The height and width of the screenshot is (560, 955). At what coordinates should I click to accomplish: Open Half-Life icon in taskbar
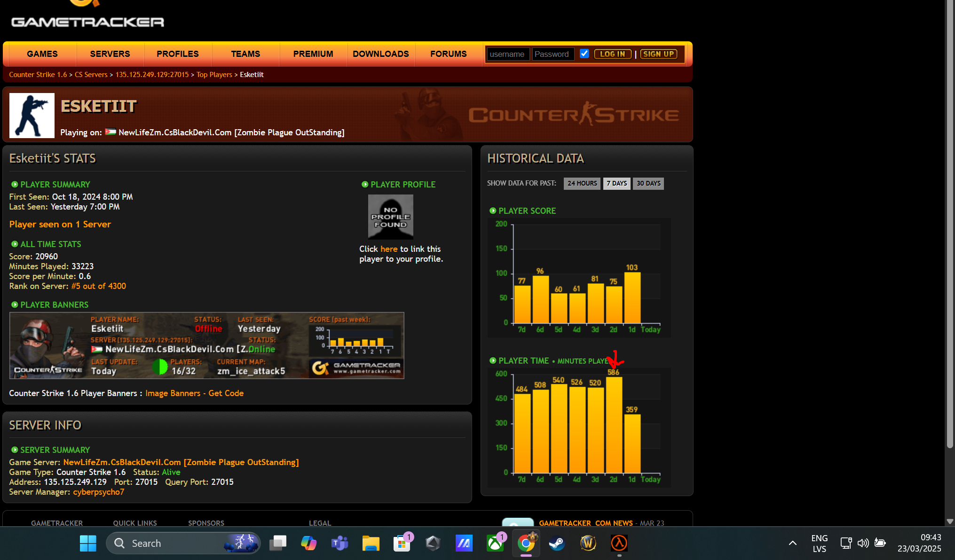[x=619, y=544]
